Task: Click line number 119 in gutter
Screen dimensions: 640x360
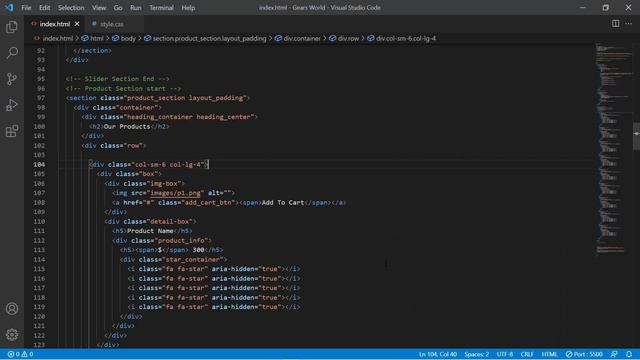Action: point(40,307)
